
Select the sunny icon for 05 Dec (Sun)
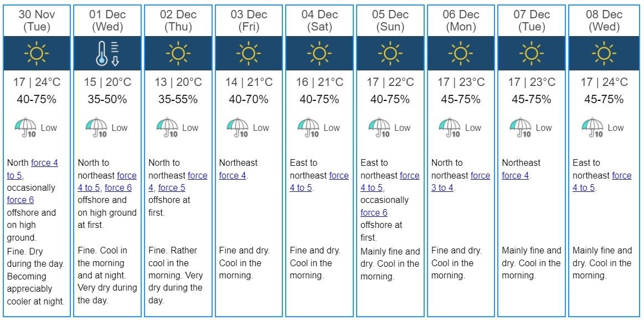point(390,53)
